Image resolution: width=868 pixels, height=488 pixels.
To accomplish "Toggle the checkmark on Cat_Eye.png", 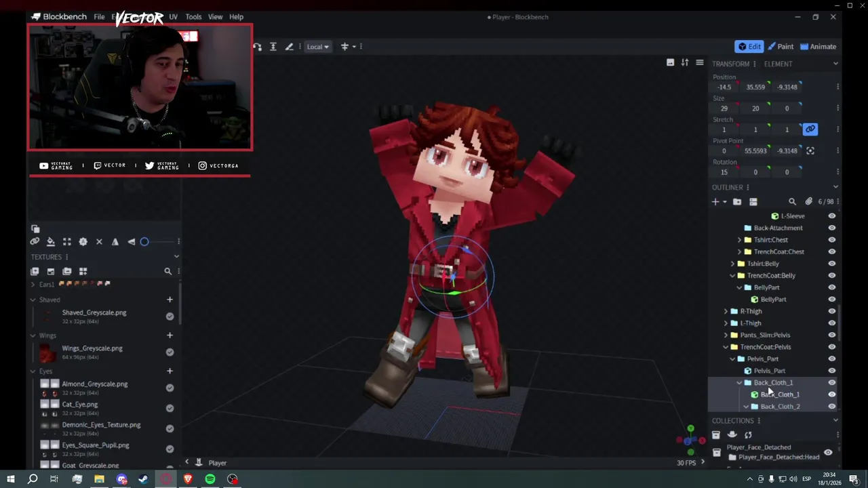I will tap(170, 408).
